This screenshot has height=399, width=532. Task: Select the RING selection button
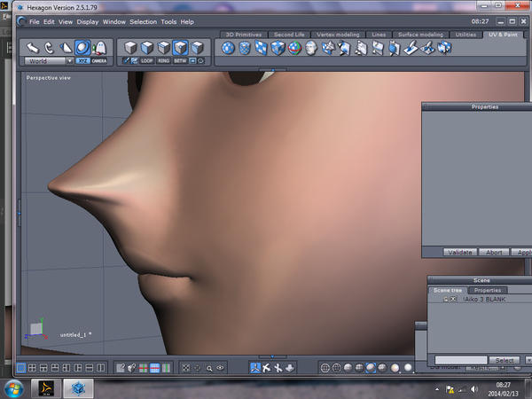[x=163, y=61]
